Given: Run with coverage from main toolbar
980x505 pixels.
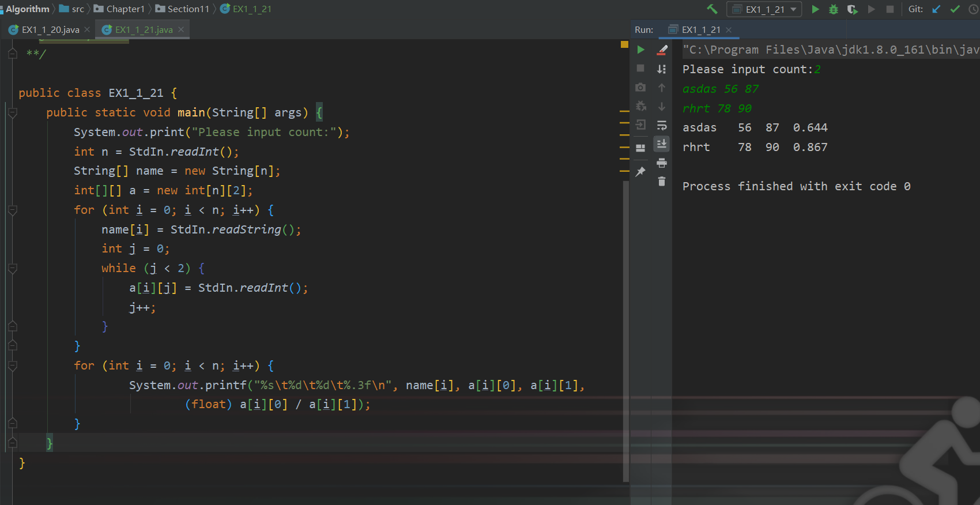Looking at the screenshot, I should click(x=852, y=9).
